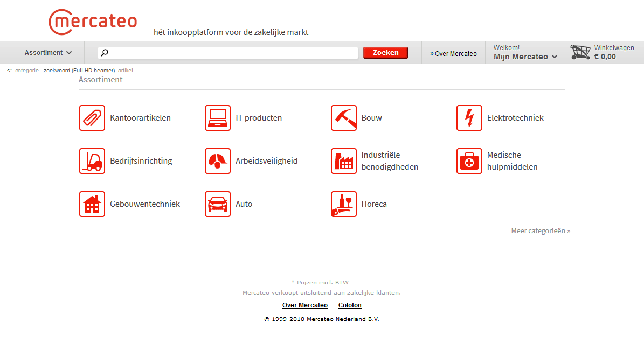
Task: Open the Horeca category label
Action: click(374, 204)
